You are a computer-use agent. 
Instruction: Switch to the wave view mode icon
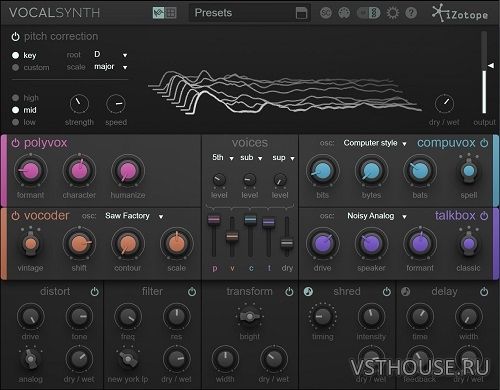point(159,13)
